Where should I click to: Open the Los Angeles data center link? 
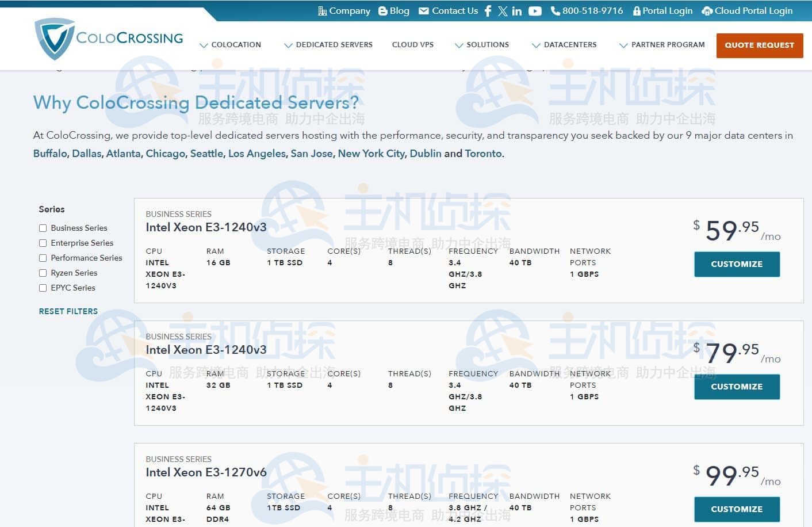coord(256,154)
